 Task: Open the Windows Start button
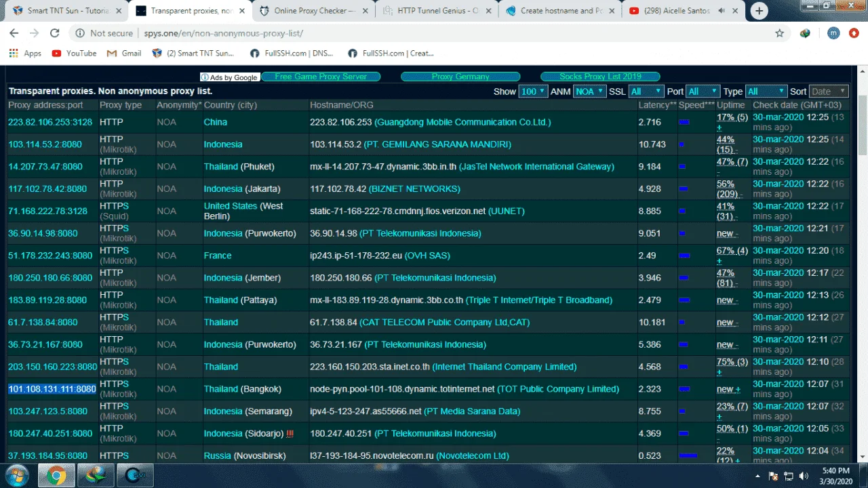(16, 476)
